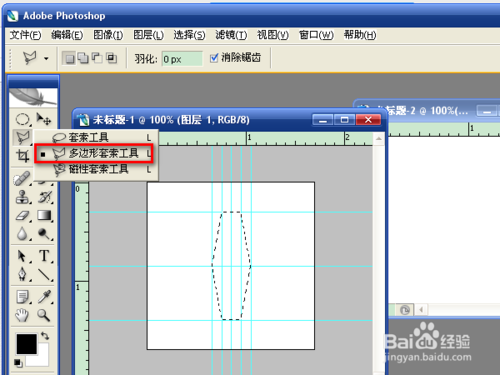The image size is (500, 375).
Task: Open the 编辑(E) menu
Action: pos(67,35)
